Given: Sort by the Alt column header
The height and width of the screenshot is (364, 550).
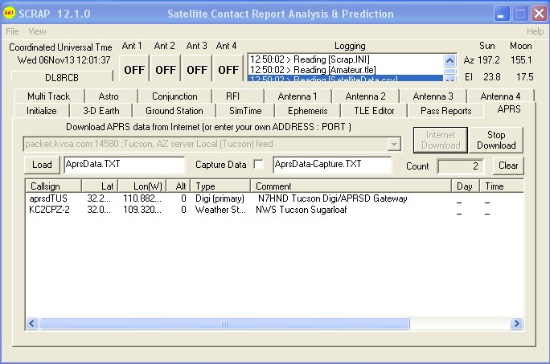Looking at the screenshot, I should click(x=179, y=186).
